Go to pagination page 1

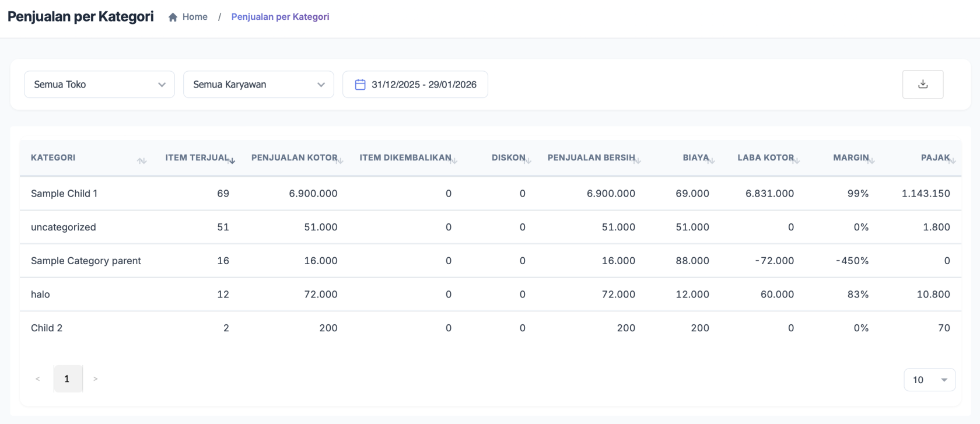[x=67, y=379]
